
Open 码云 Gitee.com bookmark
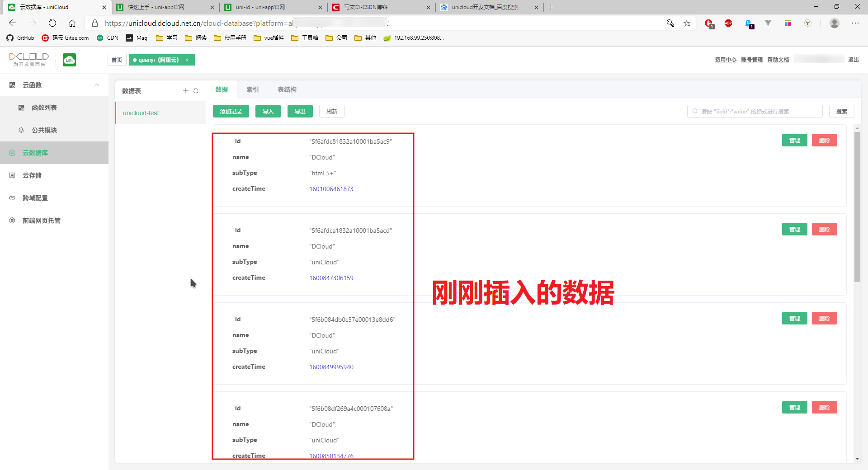click(x=65, y=38)
